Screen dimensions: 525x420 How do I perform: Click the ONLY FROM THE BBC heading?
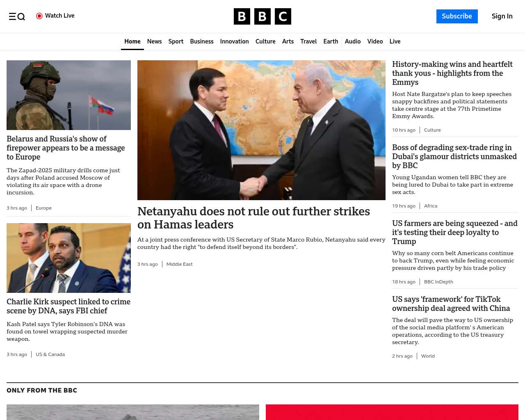point(42,390)
